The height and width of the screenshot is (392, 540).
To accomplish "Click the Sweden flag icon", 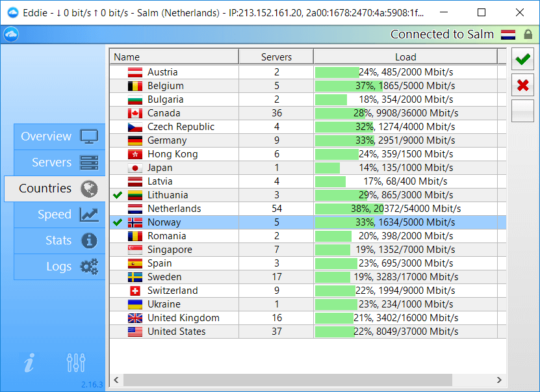I will (135, 277).
